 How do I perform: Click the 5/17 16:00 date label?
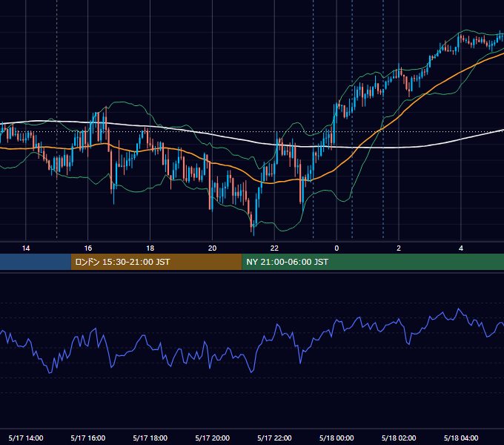click(88, 438)
